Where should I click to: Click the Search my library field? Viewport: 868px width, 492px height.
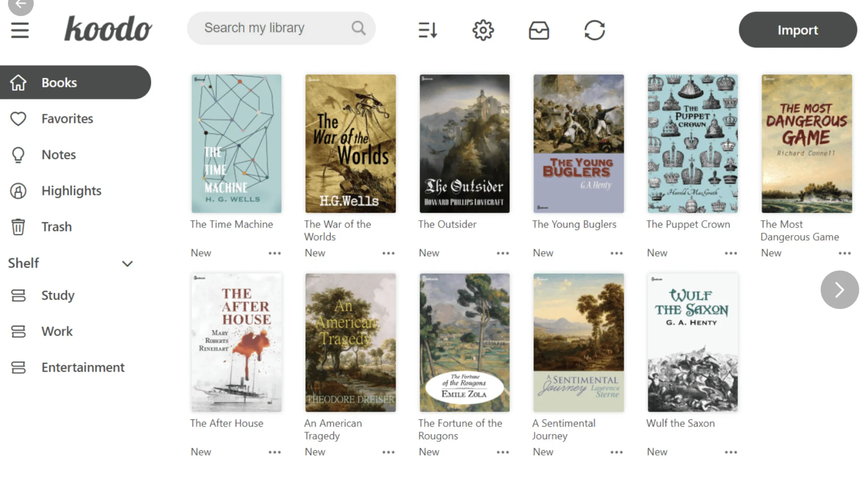click(281, 28)
